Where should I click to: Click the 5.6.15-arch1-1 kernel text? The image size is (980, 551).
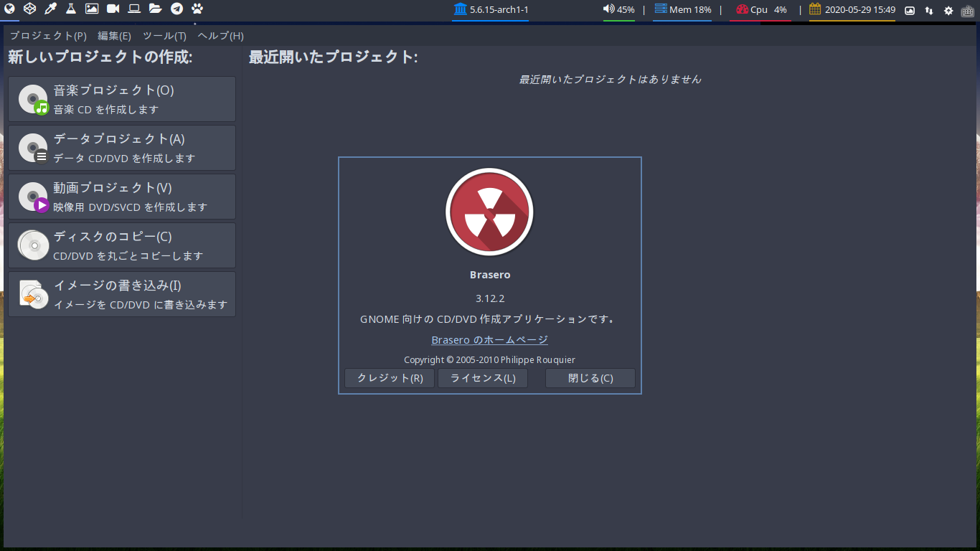(x=499, y=10)
